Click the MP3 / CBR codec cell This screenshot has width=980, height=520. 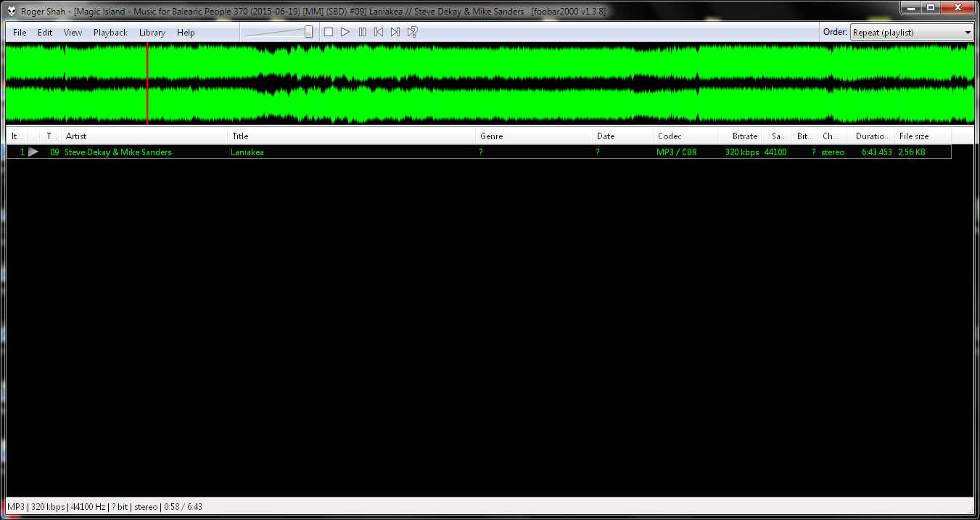coord(677,152)
